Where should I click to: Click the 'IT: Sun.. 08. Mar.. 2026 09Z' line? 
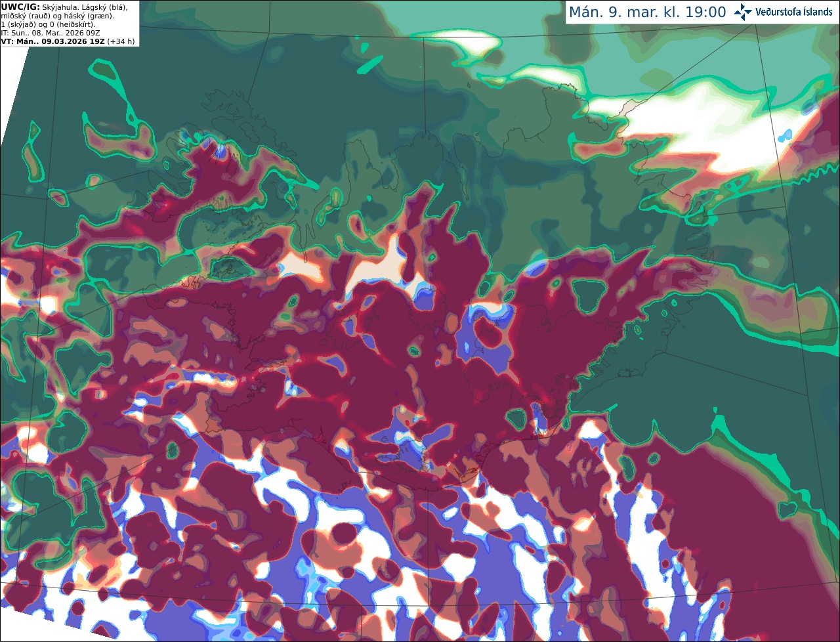[x=51, y=33]
